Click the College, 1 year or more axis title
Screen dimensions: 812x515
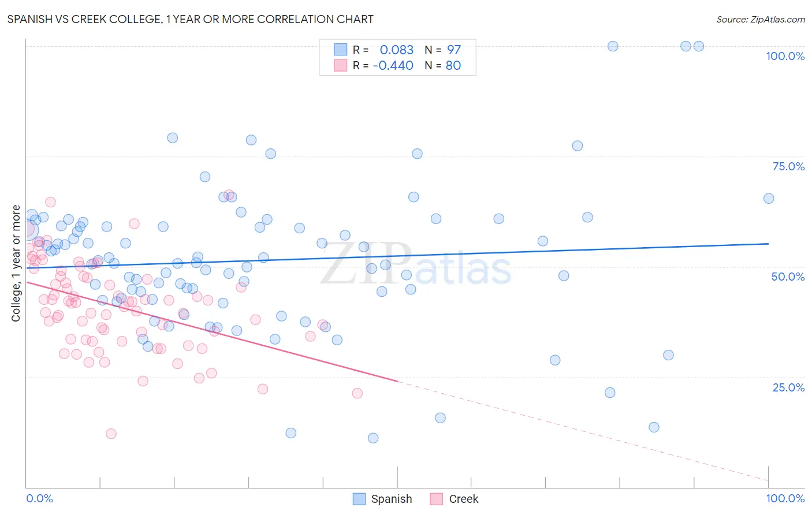coord(16,263)
